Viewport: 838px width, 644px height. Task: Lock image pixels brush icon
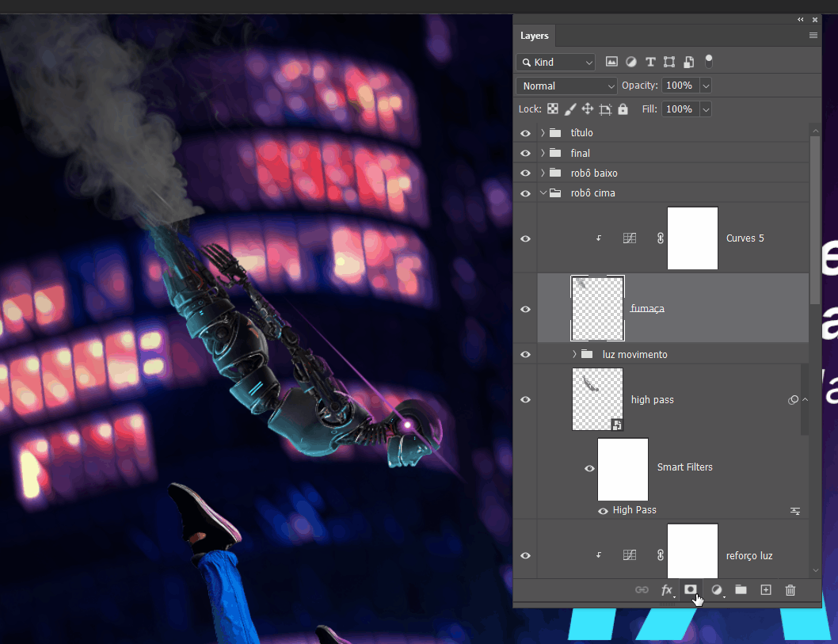coord(570,109)
